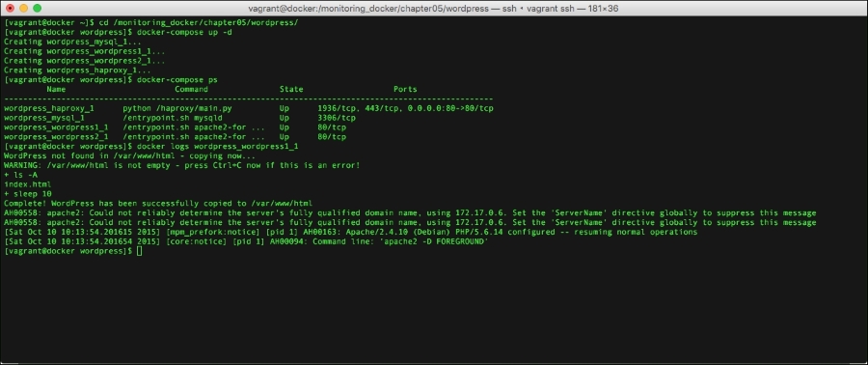This screenshot has width=868, height=365.
Task: Click the 'docker-compose up -d' command
Action: tap(184, 32)
